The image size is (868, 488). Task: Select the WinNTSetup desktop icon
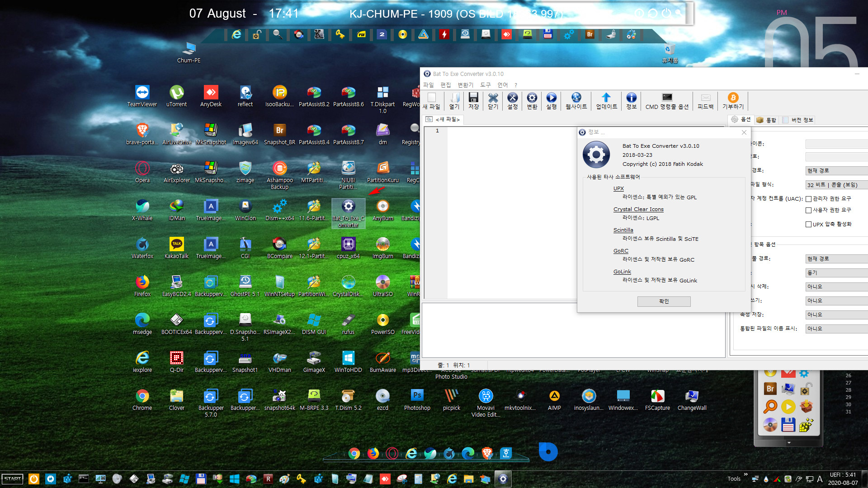pyautogui.click(x=279, y=286)
